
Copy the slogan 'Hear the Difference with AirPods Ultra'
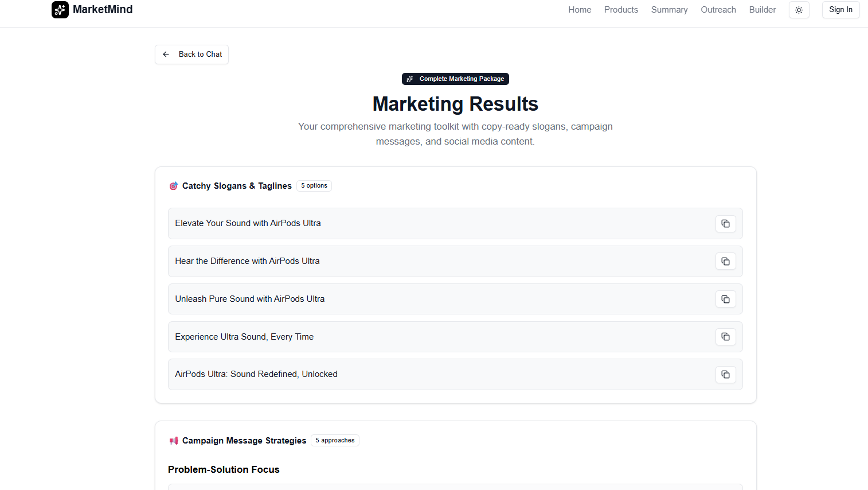[x=725, y=261]
